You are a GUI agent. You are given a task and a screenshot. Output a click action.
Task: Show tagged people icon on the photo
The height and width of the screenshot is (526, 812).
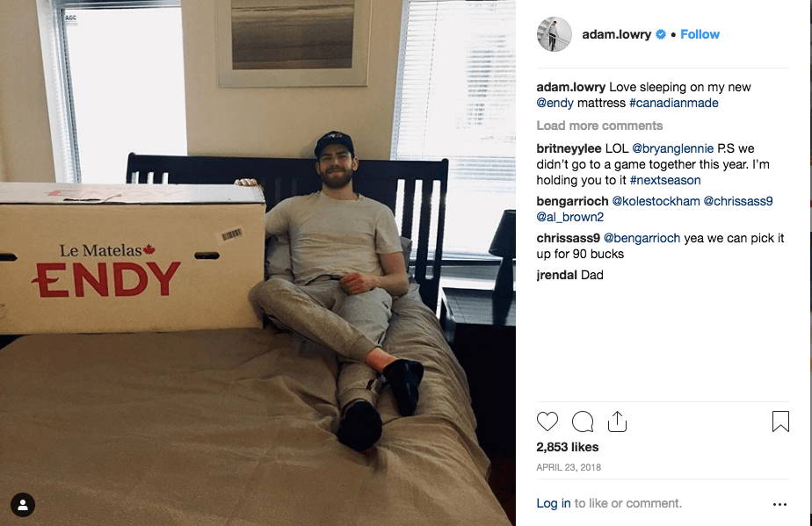(x=23, y=505)
